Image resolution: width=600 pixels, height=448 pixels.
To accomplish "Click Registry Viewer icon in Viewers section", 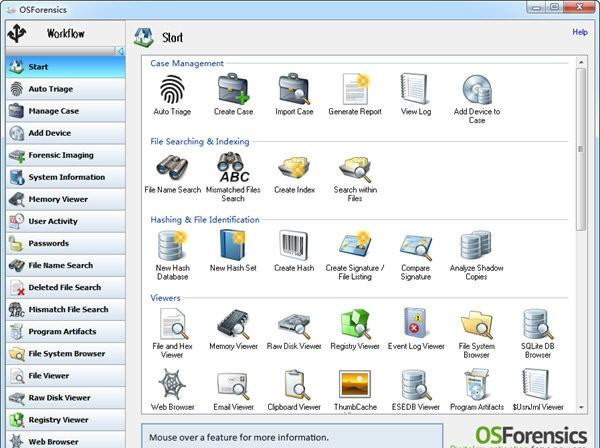I will (x=355, y=324).
